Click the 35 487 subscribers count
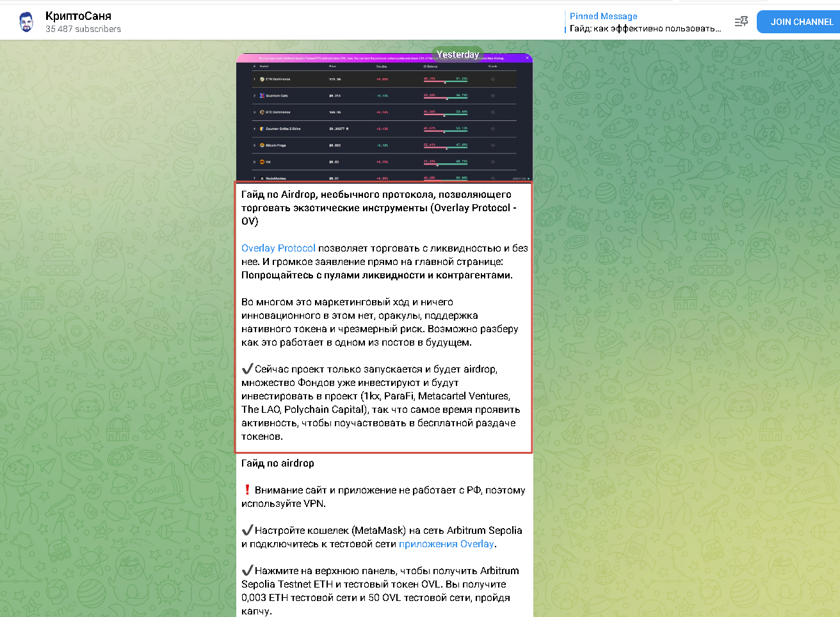840x617 pixels. pos(83,29)
